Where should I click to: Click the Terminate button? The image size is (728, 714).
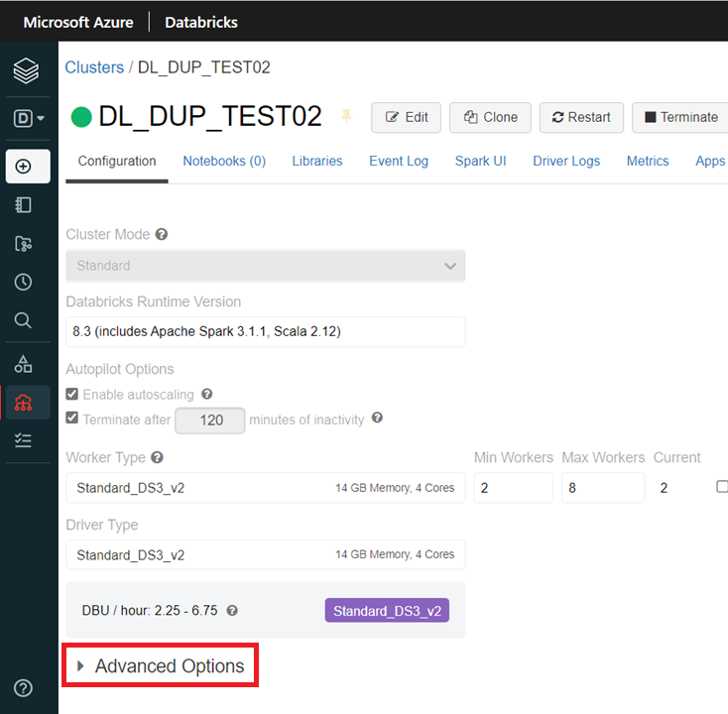click(x=680, y=117)
